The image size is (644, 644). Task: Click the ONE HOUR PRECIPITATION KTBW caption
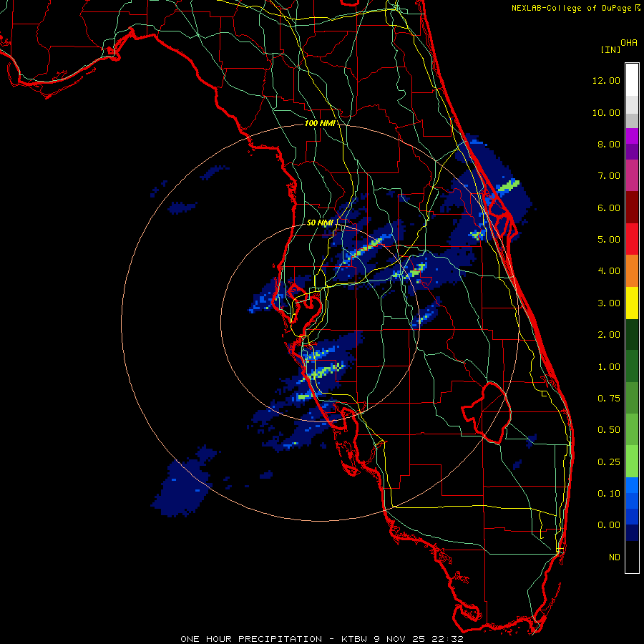(x=322, y=639)
